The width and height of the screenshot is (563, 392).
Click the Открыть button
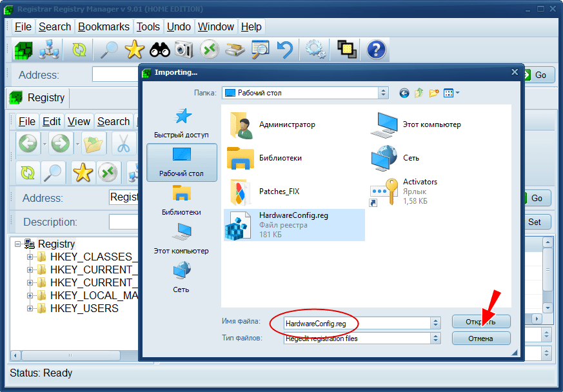pyautogui.click(x=481, y=322)
